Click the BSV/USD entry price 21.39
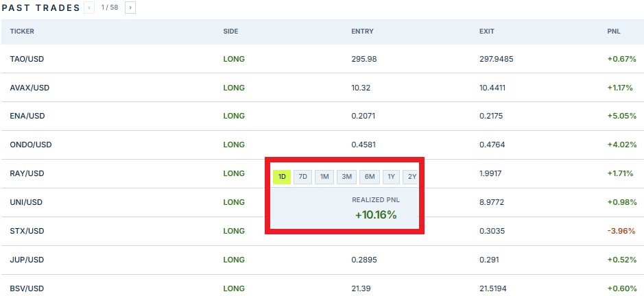Screen dimensions: 644x296 pyautogui.click(x=361, y=288)
